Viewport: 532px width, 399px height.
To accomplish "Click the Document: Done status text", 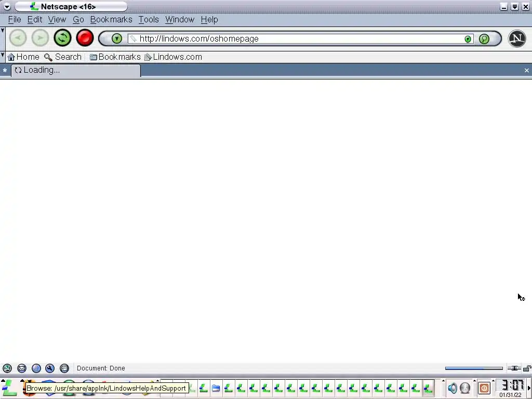I will (x=101, y=368).
